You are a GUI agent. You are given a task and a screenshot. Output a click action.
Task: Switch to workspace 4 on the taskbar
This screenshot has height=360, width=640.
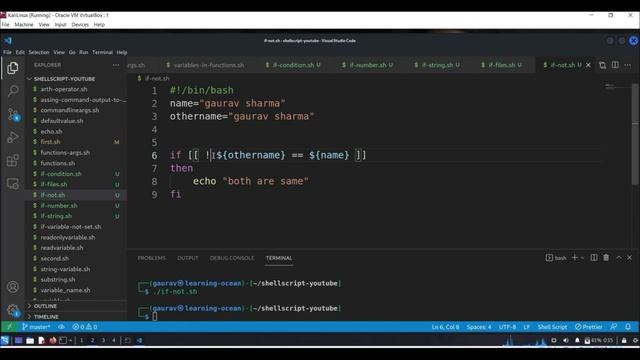[114, 340]
